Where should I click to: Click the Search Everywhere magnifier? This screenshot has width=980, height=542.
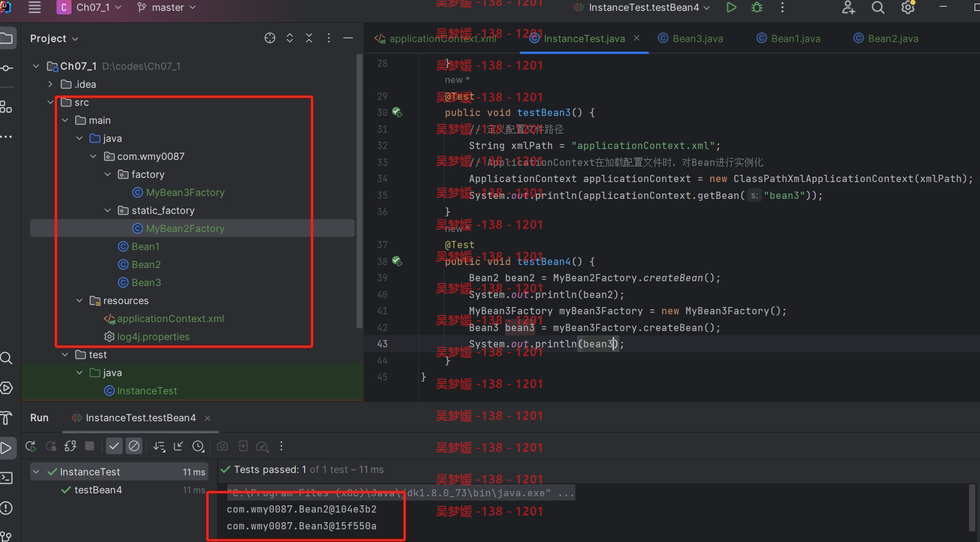coord(878,7)
